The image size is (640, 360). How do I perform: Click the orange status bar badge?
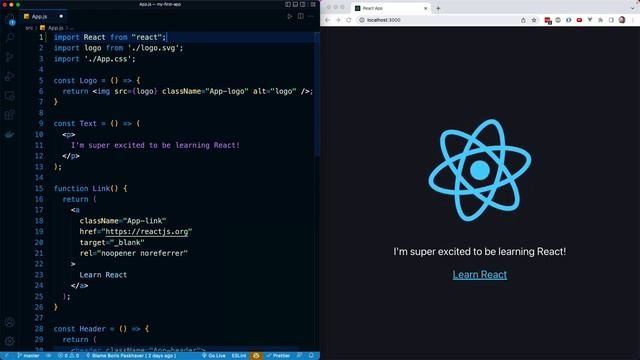coord(256,356)
